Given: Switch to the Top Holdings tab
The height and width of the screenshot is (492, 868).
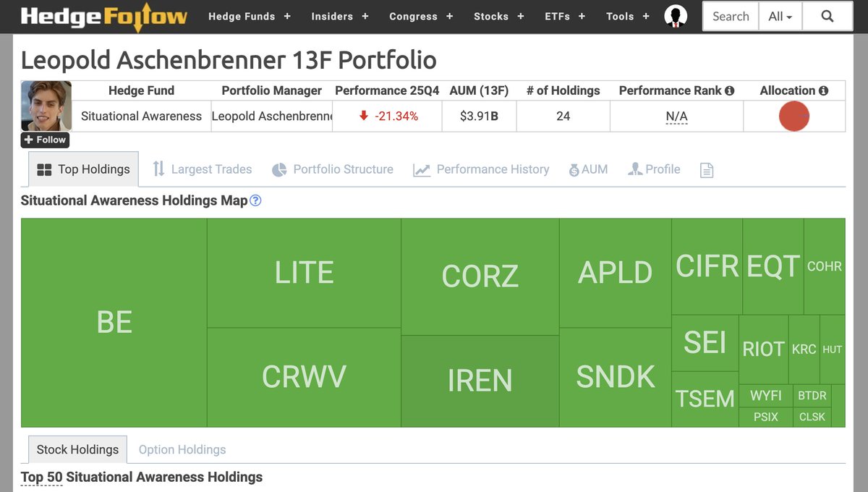Looking at the screenshot, I should [x=83, y=169].
